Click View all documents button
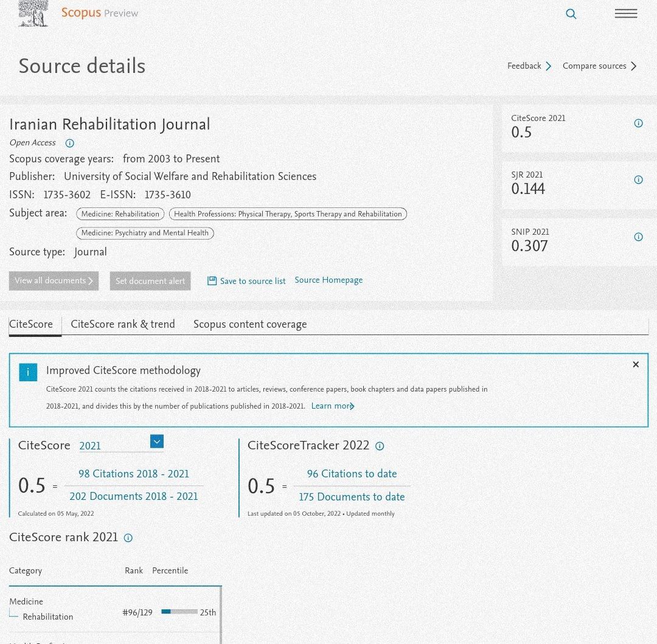Image resolution: width=657 pixels, height=644 pixels. pos(54,281)
